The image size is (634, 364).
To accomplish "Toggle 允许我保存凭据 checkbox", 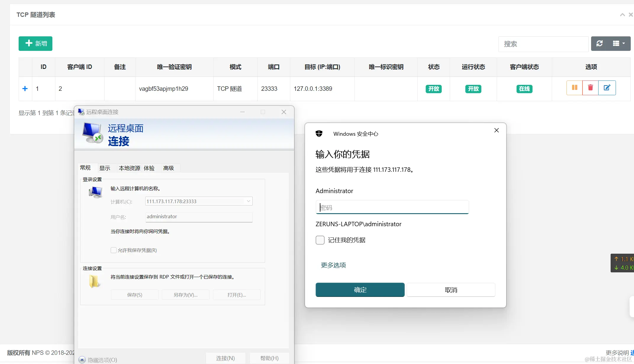I will (114, 250).
